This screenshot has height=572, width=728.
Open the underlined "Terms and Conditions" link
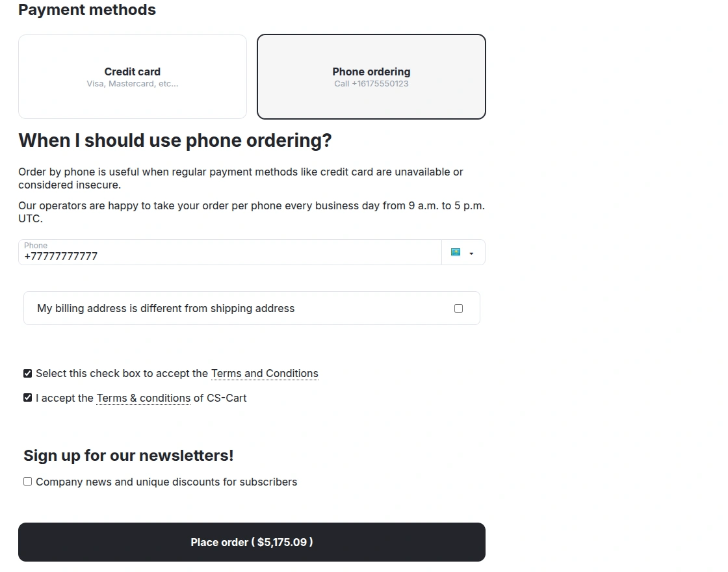point(265,373)
